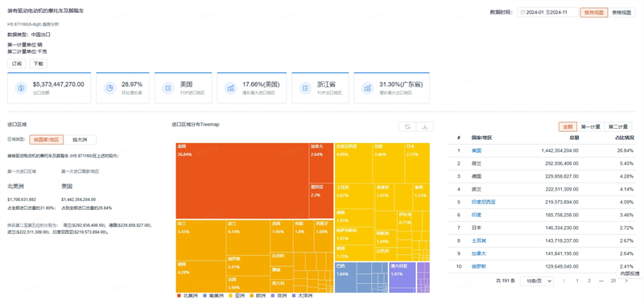Open the 10条/页 page size dropdown
The height and width of the screenshot is (304, 644).
(537, 281)
